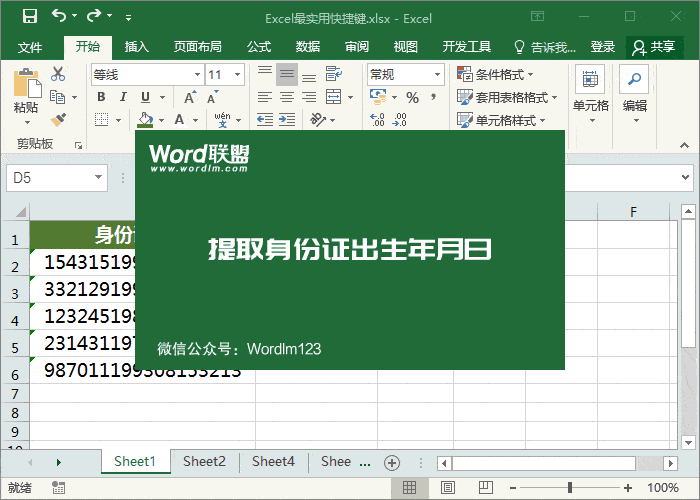Click the Undo arrow icon
The height and width of the screenshot is (500, 700).
click(x=58, y=17)
